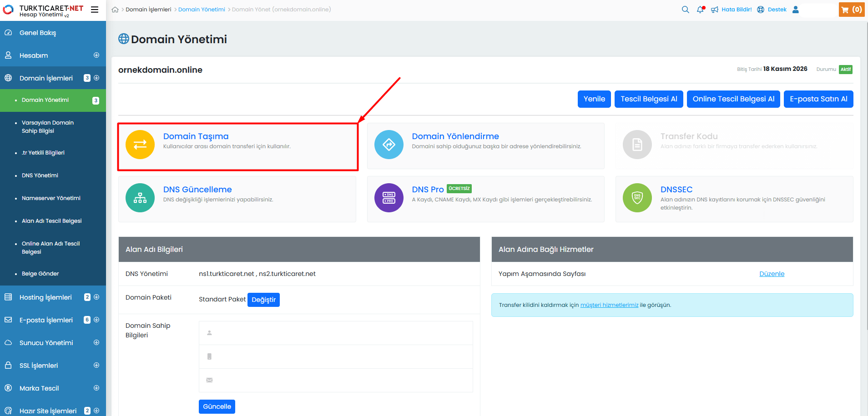Click the müşteri hizmetlerimiz link
Screen dimensions: 868x416
click(x=609, y=305)
